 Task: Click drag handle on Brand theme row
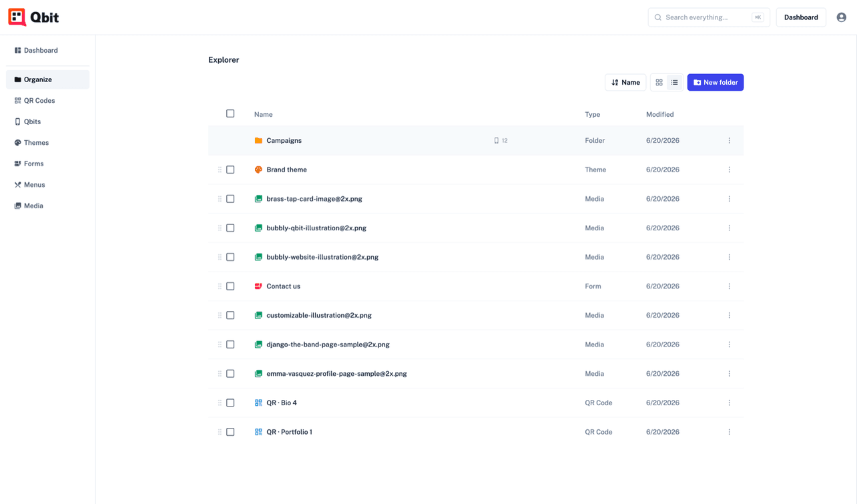point(220,170)
